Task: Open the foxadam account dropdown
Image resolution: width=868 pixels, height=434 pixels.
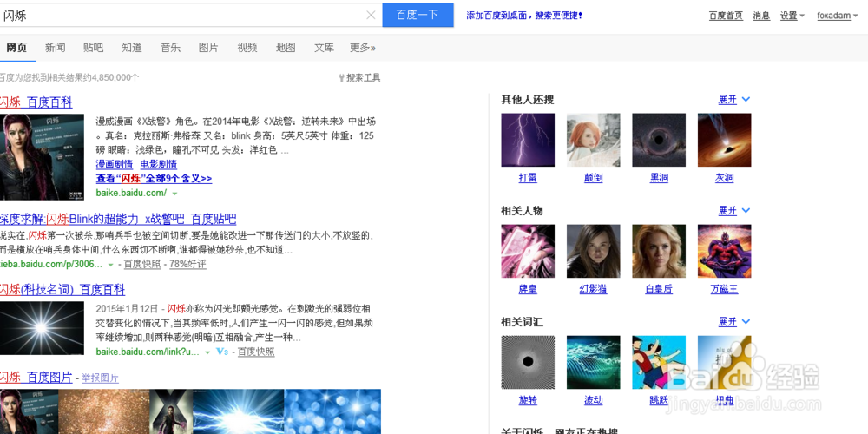Action: click(x=838, y=16)
